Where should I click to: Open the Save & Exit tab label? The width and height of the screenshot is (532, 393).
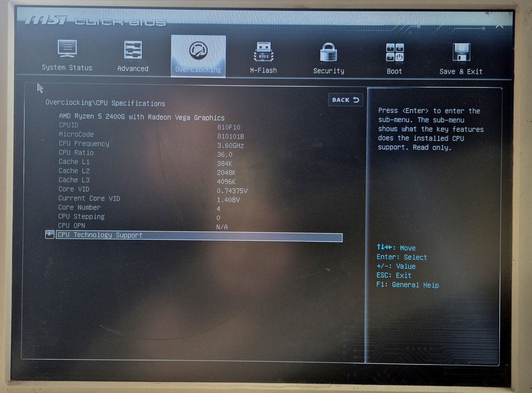[x=461, y=72]
